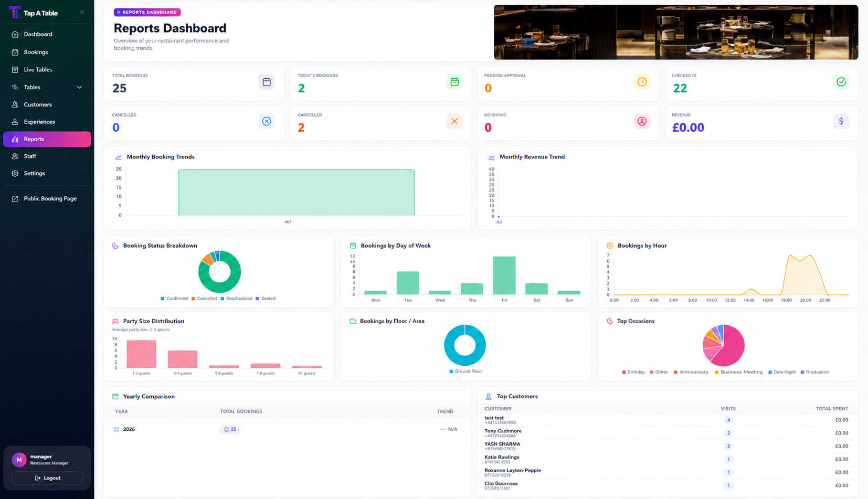The width and height of the screenshot is (868, 499).
Task: Open Customers section
Action: pyautogui.click(x=47, y=104)
